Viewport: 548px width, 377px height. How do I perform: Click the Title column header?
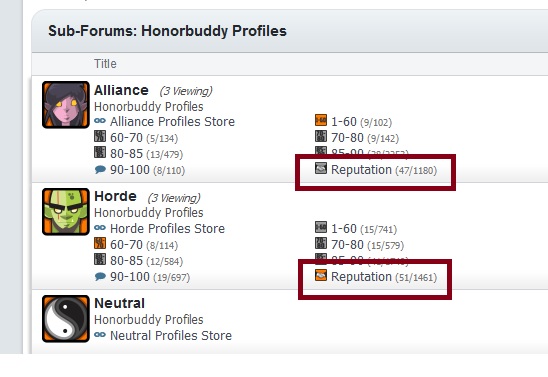[x=105, y=64]
